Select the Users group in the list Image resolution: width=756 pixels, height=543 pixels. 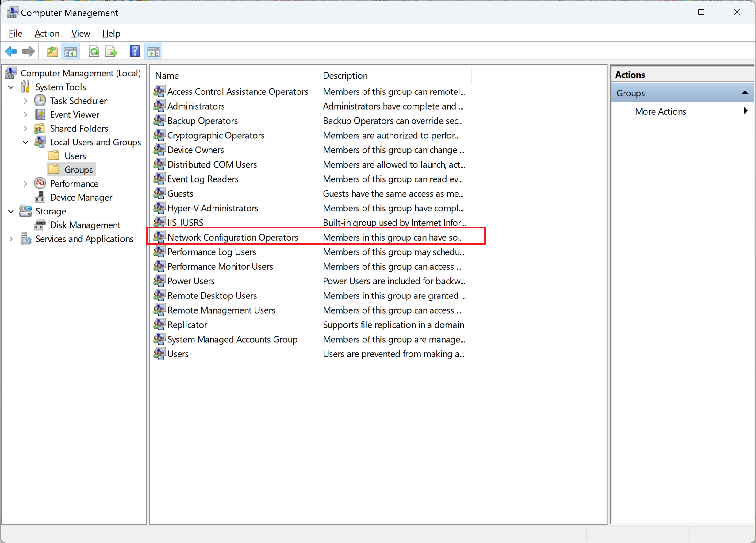click(178, 354)
